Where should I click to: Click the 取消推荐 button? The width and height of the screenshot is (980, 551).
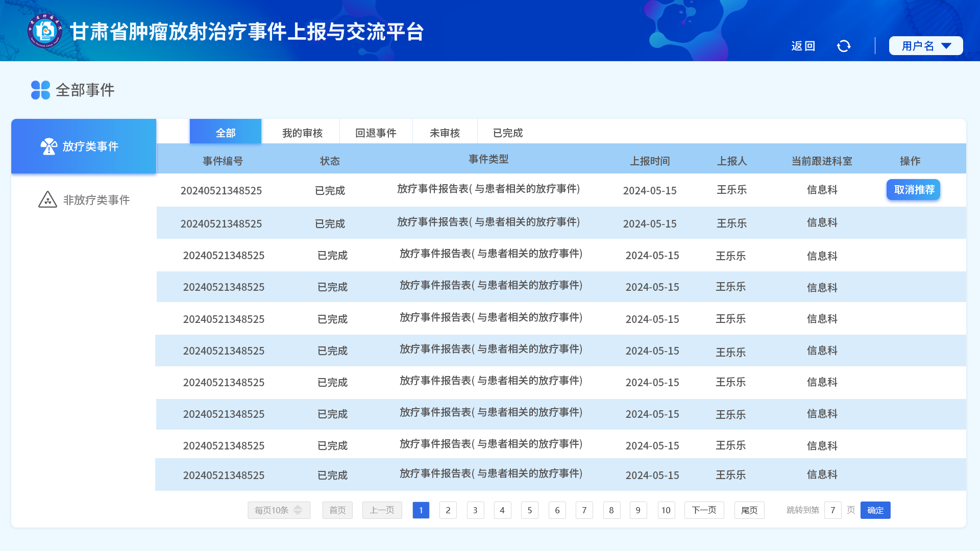(914, 190)
